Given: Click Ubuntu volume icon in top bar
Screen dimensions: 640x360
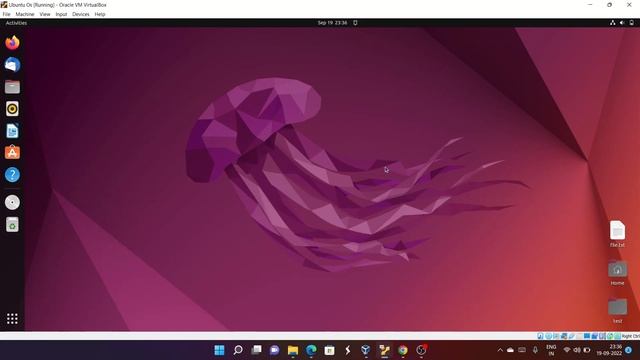Looking at the screenshot, I should (622, 23).
